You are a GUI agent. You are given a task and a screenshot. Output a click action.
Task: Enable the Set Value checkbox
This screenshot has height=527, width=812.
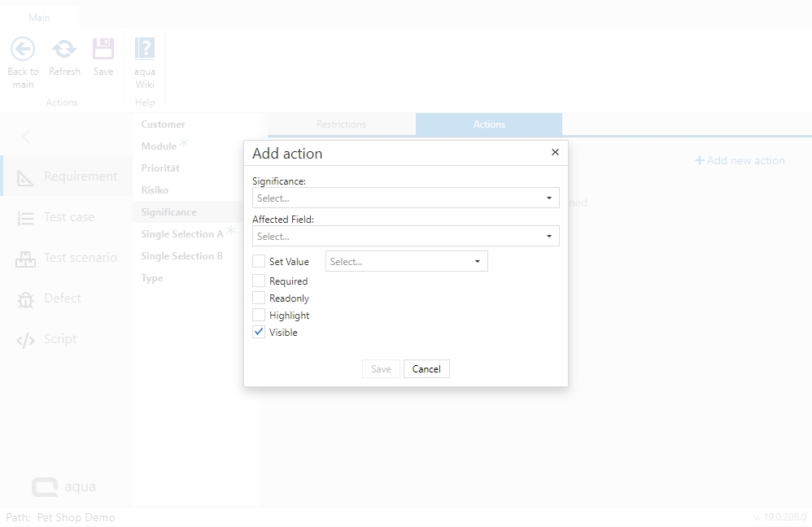coord(259,262)
